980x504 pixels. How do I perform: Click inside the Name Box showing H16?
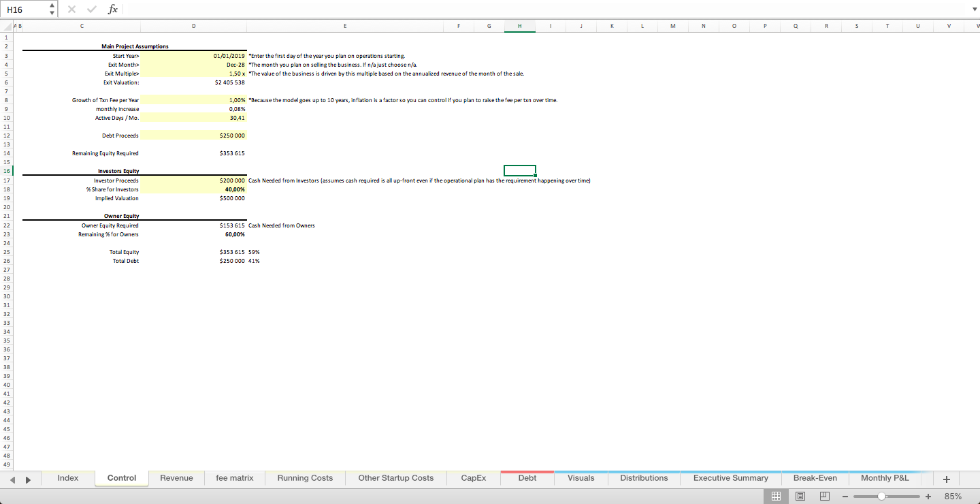[20, 9]
